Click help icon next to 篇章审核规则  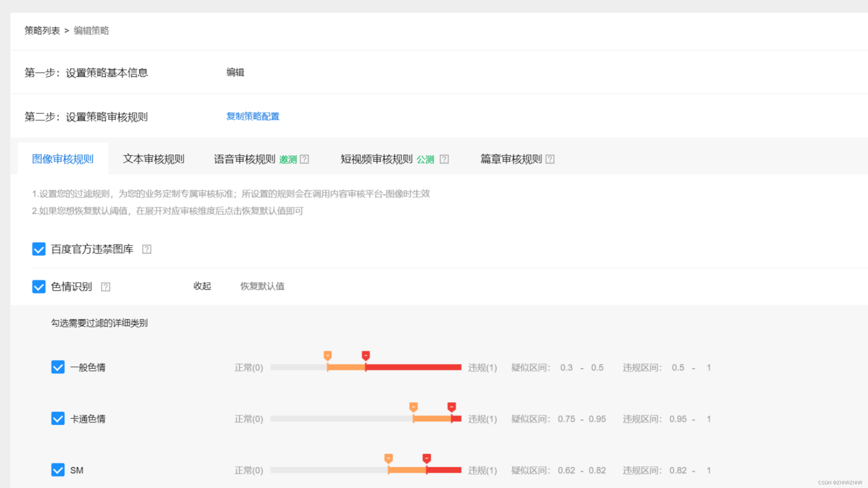550,159
